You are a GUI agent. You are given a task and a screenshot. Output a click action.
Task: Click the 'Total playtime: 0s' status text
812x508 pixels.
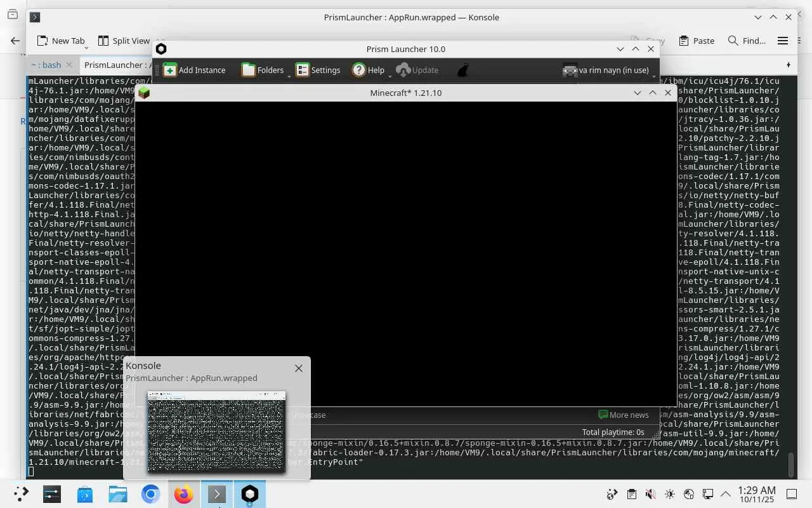click(613, 432)
